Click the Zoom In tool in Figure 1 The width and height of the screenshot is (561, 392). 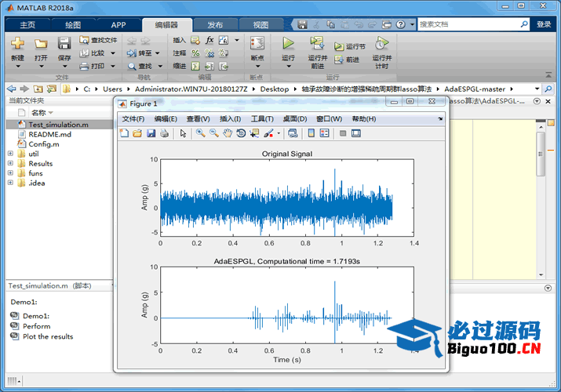pyautogui.click(x=200, y=133)
